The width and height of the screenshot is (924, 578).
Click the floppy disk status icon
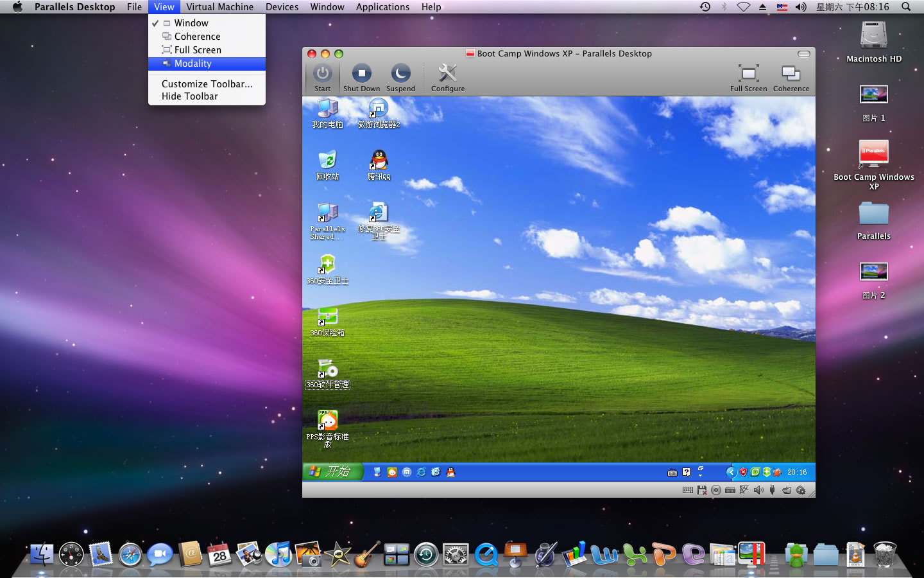coord(702,490)
